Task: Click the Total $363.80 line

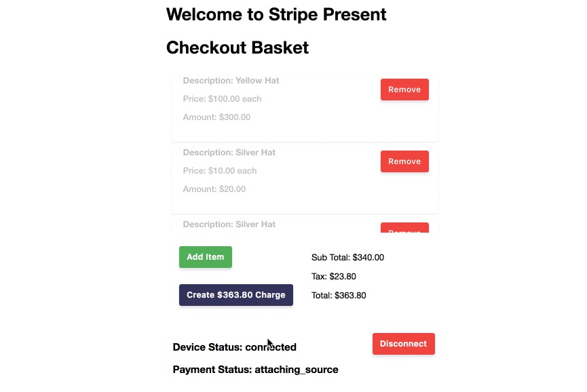Action: [x=339, y=296]
